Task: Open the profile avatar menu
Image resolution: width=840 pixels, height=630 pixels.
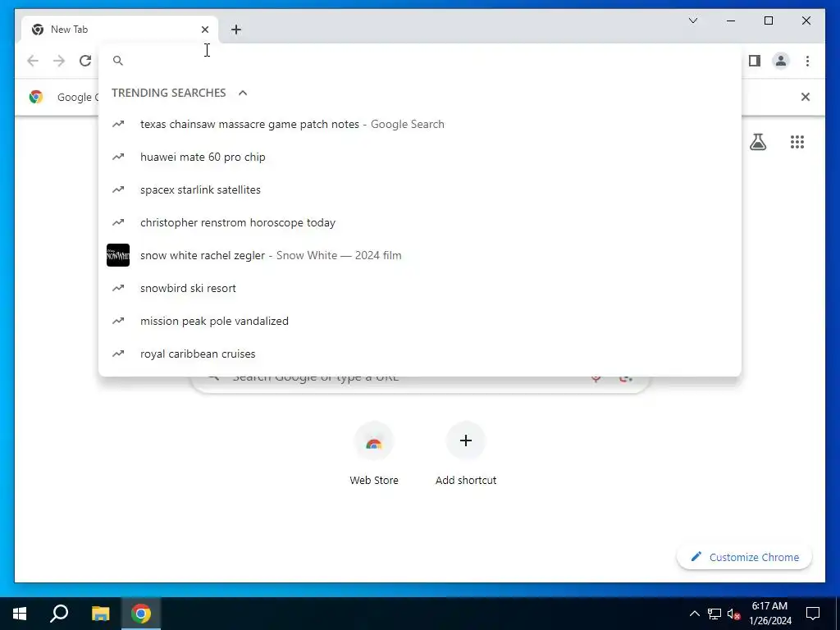Action: (x=781, y=61)
